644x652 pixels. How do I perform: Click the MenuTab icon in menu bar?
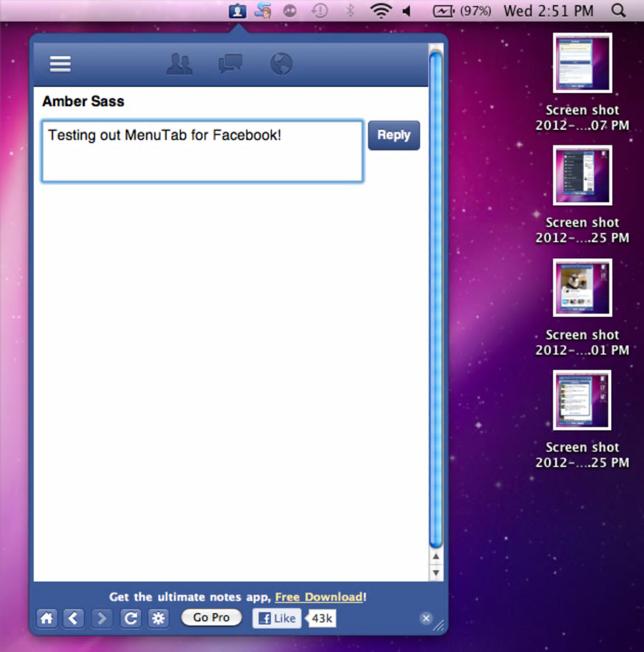click(x=237, y=11)
